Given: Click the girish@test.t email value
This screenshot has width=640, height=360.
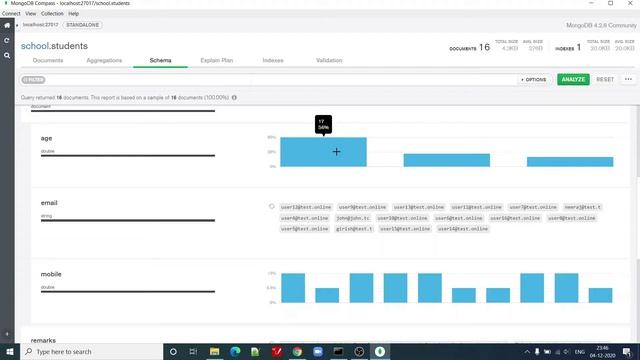Looking at the screenshot, I should pos(354,229).
